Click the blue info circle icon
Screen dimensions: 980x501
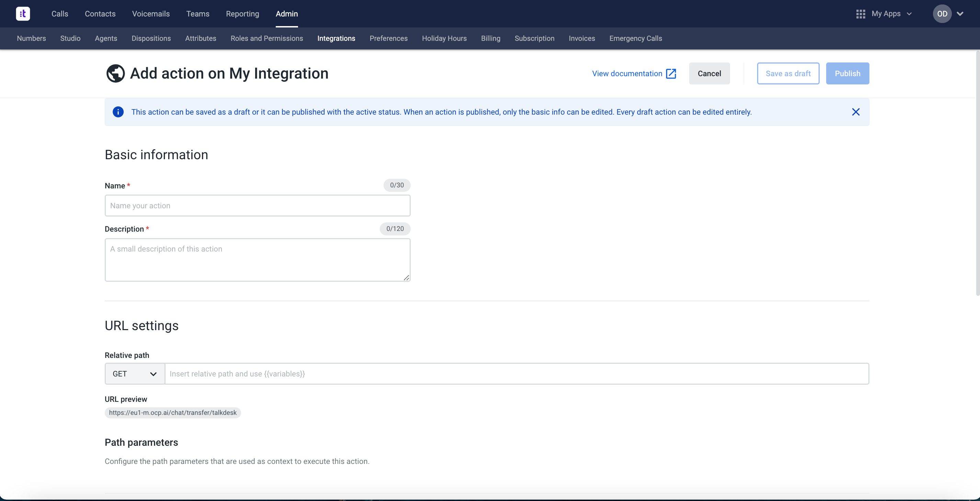[118, 112]
